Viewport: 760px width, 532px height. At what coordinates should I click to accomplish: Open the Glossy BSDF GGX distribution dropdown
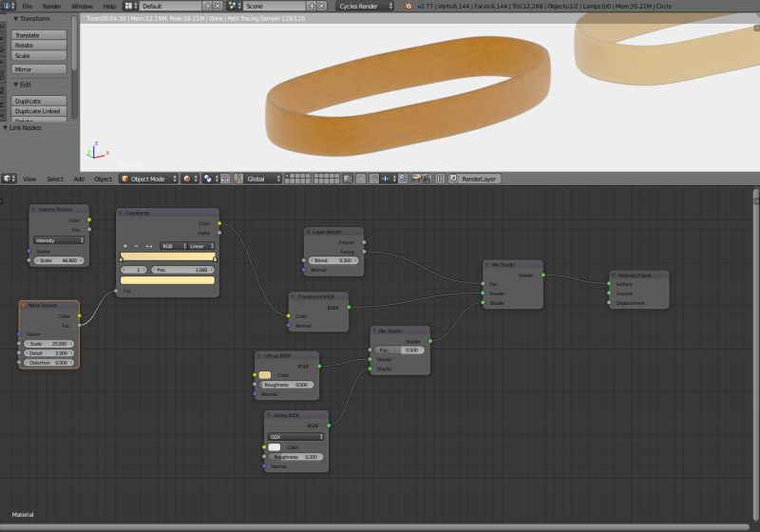296,437
